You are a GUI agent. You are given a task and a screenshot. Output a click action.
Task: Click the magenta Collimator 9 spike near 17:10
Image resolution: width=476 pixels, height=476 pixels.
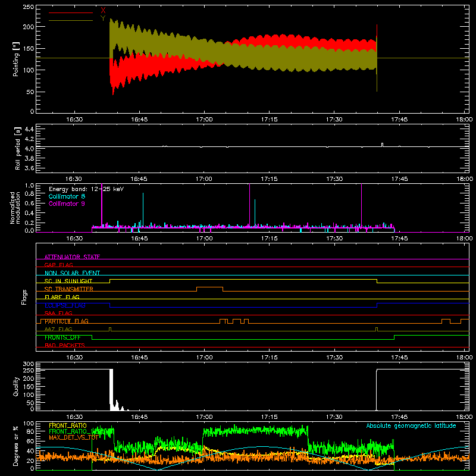[249, 205]
